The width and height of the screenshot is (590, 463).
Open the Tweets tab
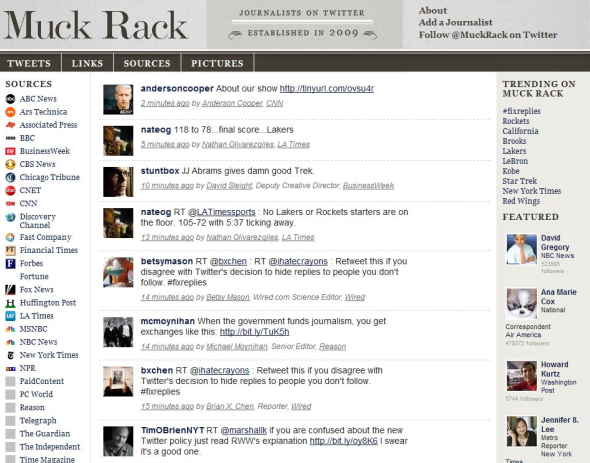pyautogui.click(x=29, y=63)
